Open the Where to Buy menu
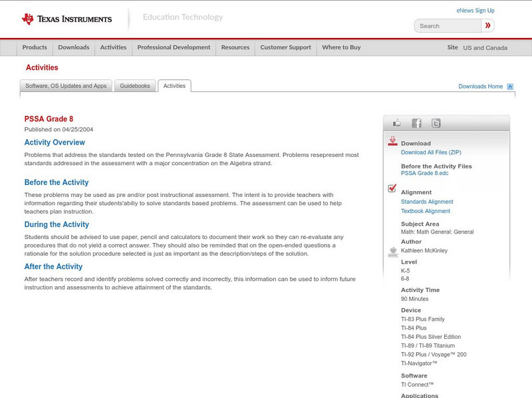The width and height of the screenshot is (532, 398). tap(341, 47)
